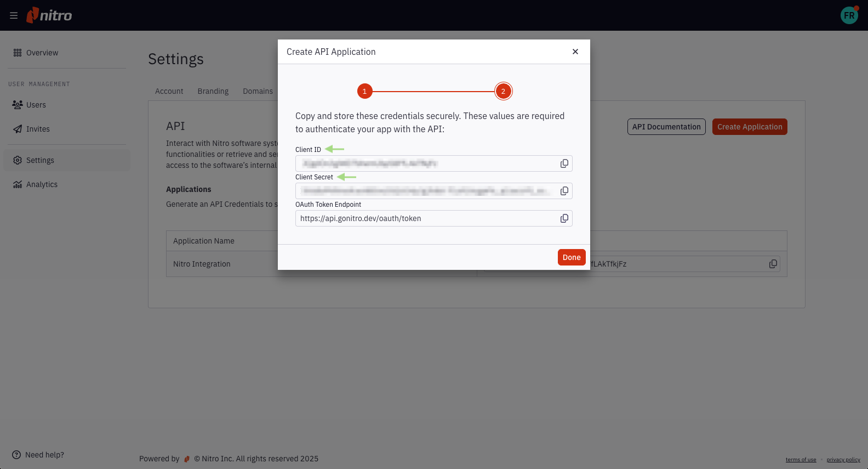Switch to the Account tab
This screenshot has height=469, width=868.
tap(169, 91)
